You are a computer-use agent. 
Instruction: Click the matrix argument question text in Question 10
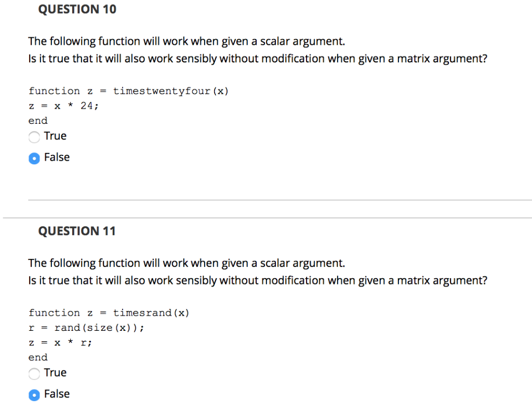257,58
